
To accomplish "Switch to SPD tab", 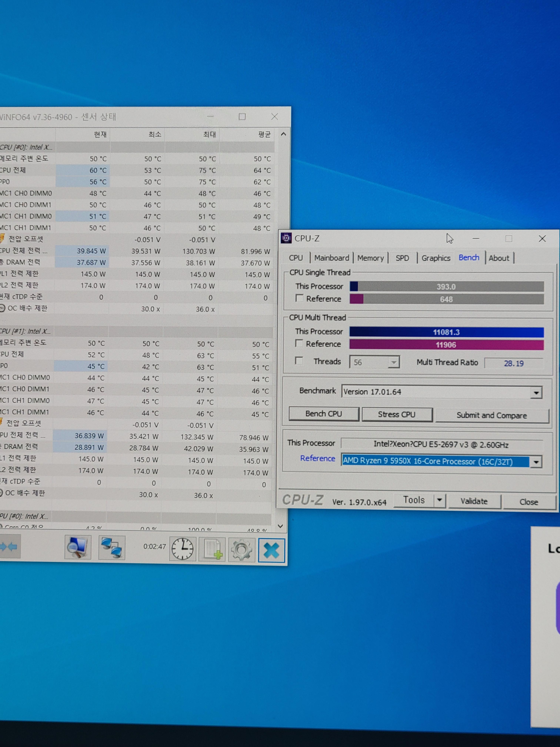I will (x=402, y=258).
